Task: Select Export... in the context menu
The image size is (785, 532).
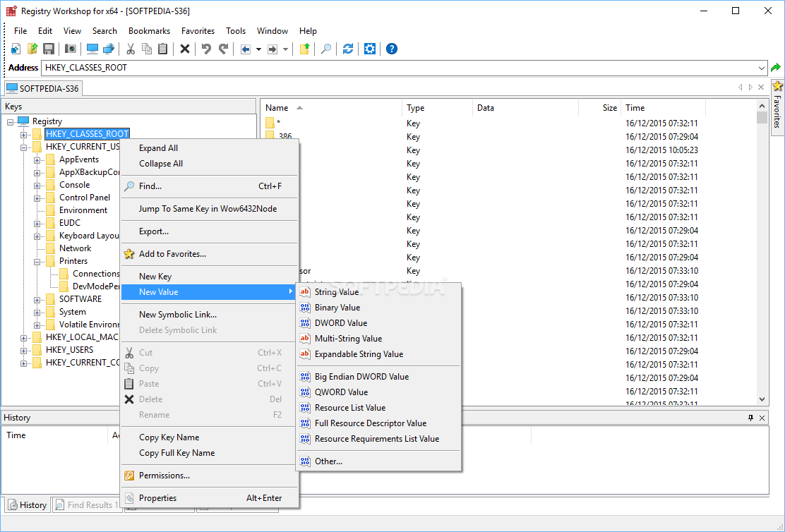Action: pos(210,231)
